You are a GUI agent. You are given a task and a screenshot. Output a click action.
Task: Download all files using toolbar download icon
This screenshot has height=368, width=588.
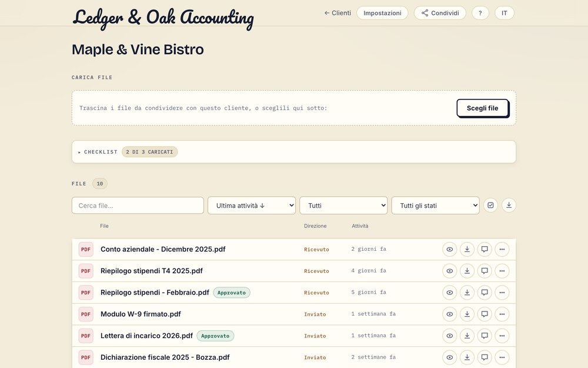(x=509, y=205)
